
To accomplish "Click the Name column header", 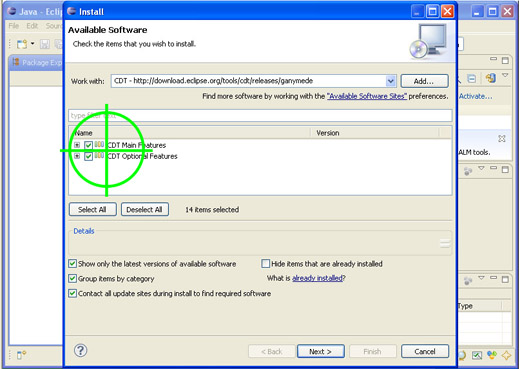I will pos(189,133).
